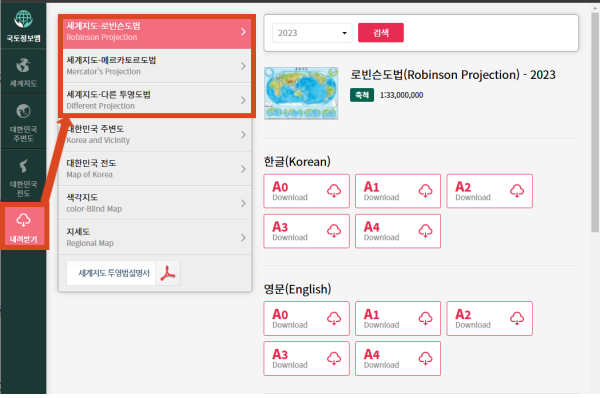Image resolution: width=600 pixels, height=398 pixels.
Task: Download English A2 map
Action: 489,318
